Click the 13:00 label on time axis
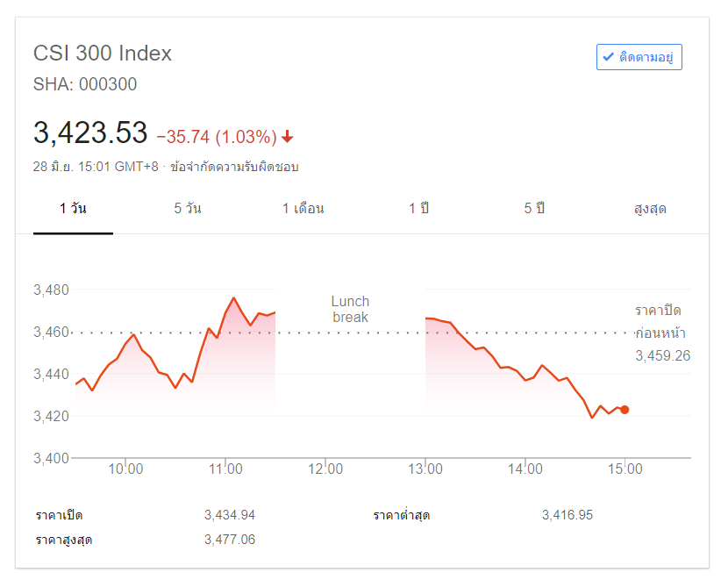This screenshot has width=728, height=587. pyautogui.click(x=425, y=469)
